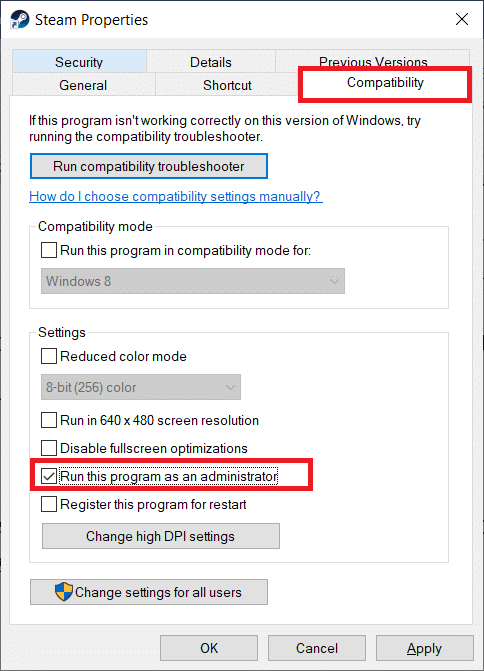Image resolution: width=484 pixels, height=671 pixels.
Task: Go to the General tab
Action: coord(83,85)
